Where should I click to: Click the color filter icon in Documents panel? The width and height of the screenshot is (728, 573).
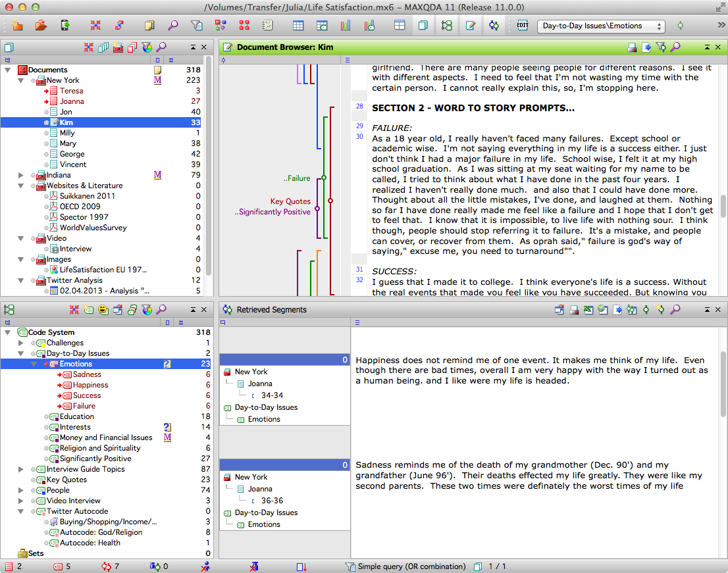pyautogui.click(x=147, y=47)
